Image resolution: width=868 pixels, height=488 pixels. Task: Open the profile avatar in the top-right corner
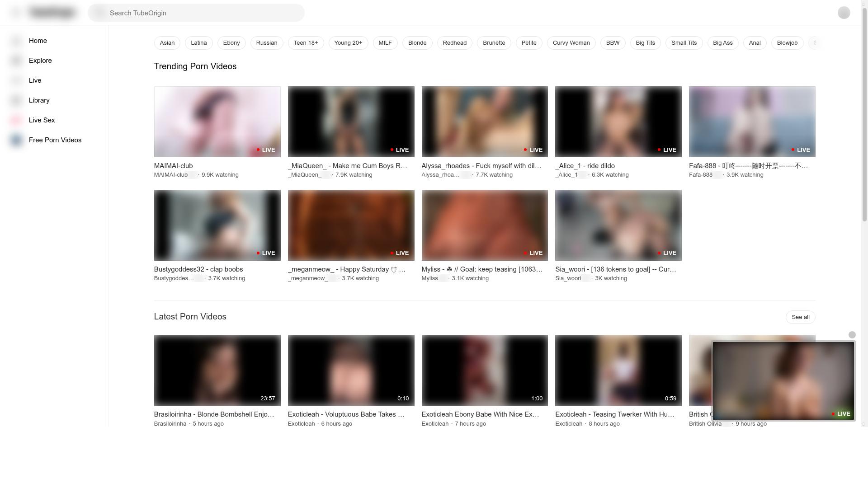pos(844,13)
